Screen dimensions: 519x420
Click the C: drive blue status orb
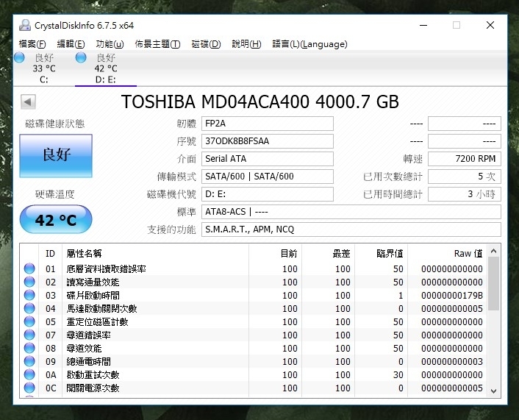point(19,57)
